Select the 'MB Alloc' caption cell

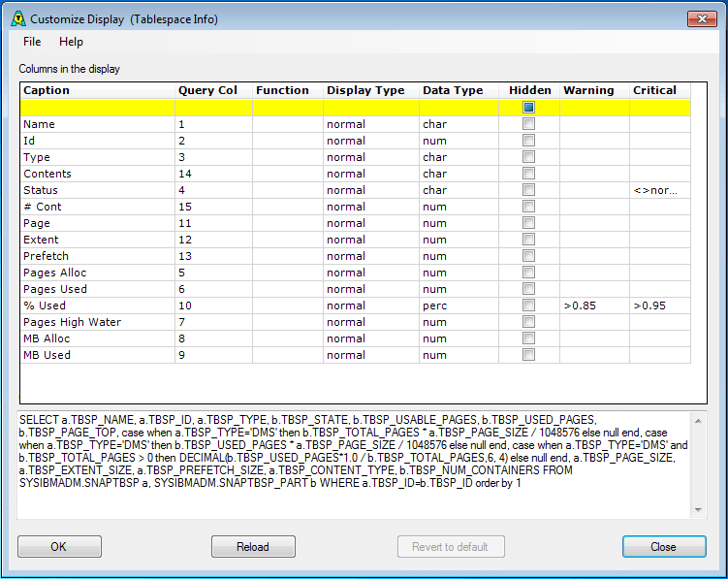pyautogui.click(x=98, y=338)
